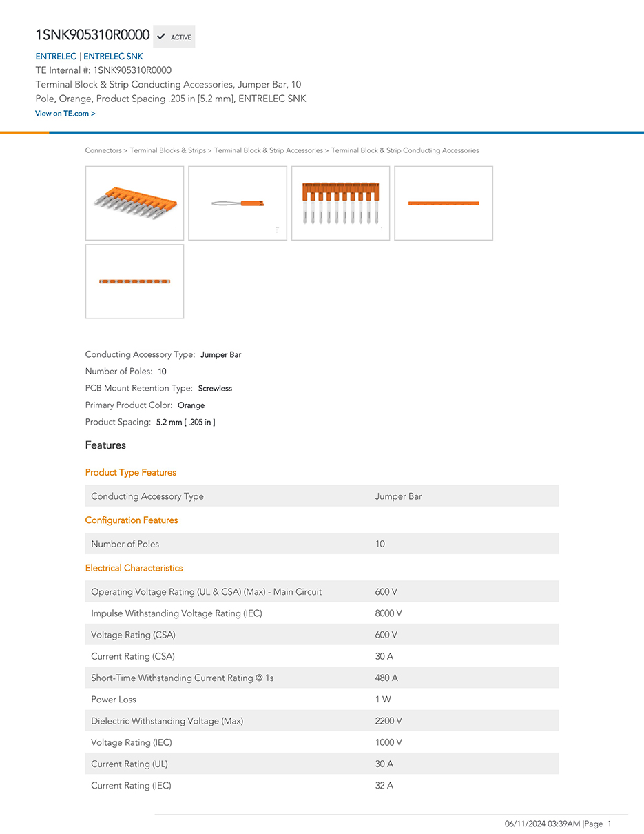The height and width of the screenshot is (834, 644).
Task: Click the Short-Time Withstanding Current Rating row
Action: click(322, 678)
